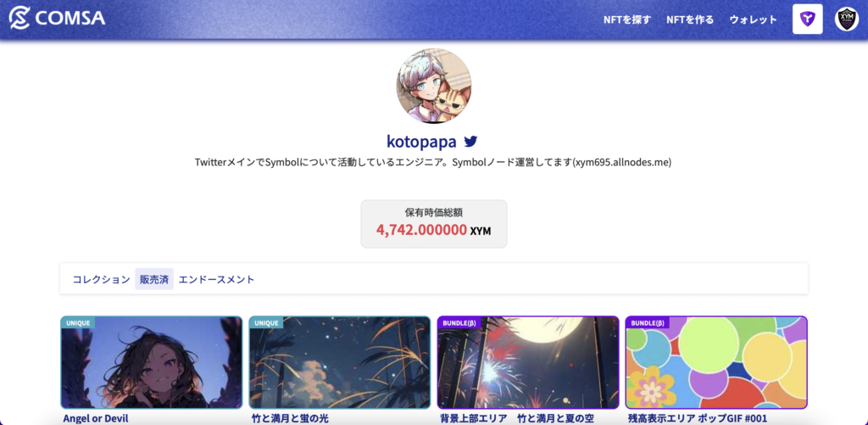Click the BUNDLE(β) badge on the fireworks card

pyautogui.click(x=459, y=322)
